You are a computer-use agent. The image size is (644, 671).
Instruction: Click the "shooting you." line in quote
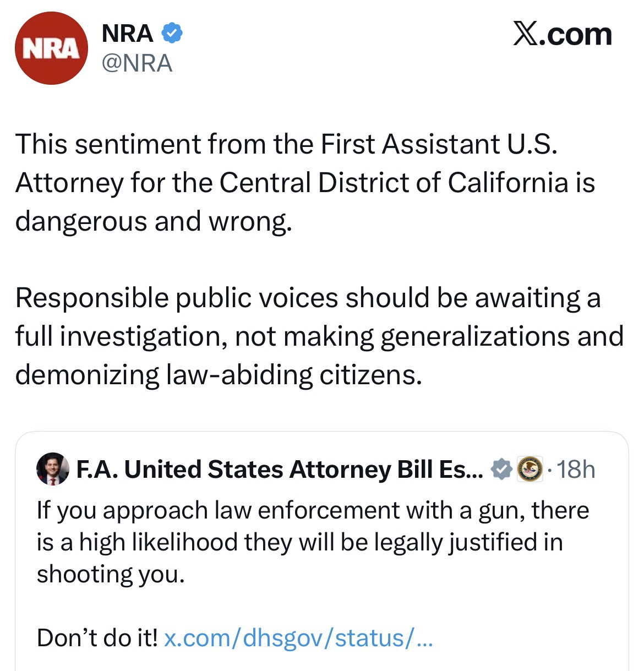point(110,574)
